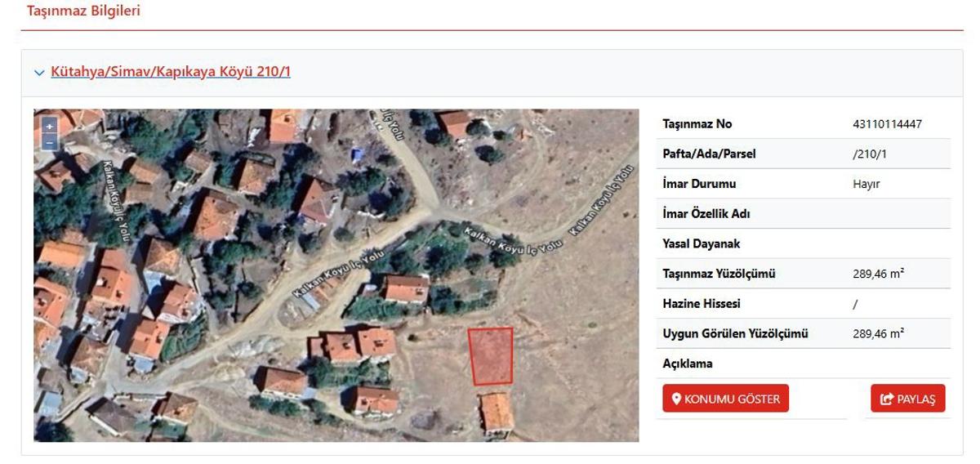Click the Pafta/Ada/Parsel value /210/1
The image size is (980, 464).
869,154
